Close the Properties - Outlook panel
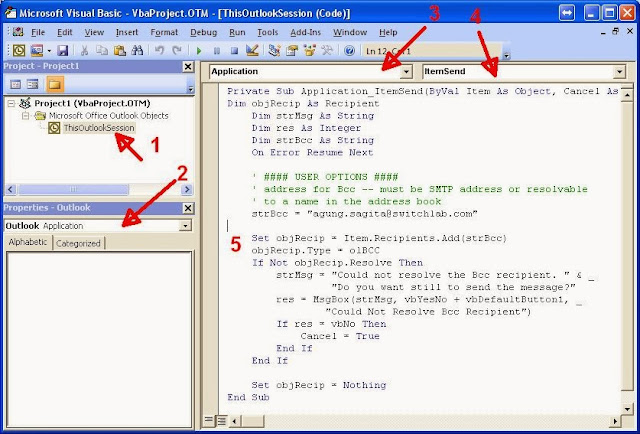 [188, 208]
